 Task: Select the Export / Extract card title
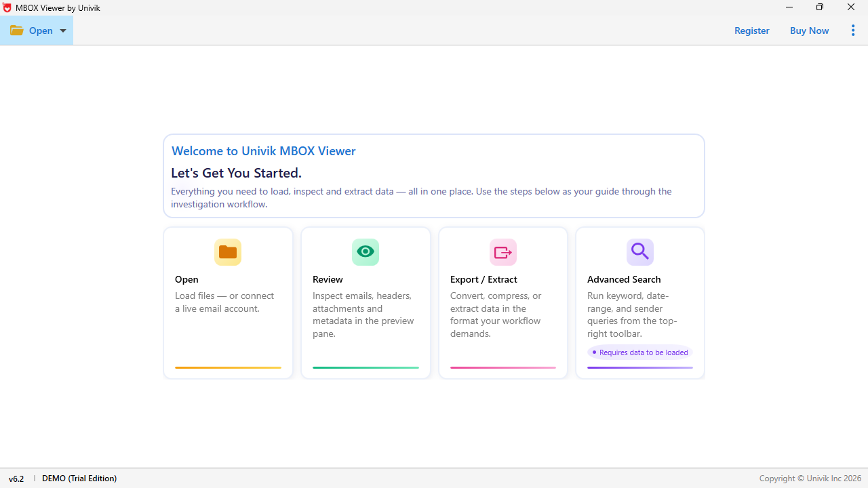click(484, 279)
